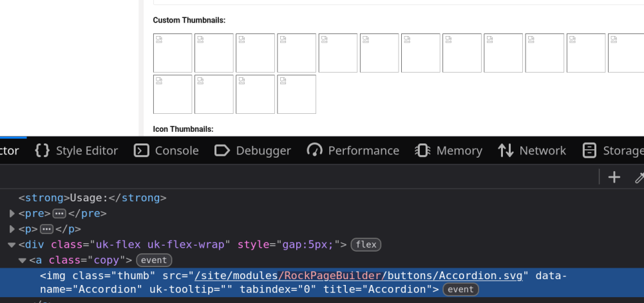The height and width of the screenshot is (303, 644).
Task: Collapse the uk-flex div node
Action: (x=12, y=244)
